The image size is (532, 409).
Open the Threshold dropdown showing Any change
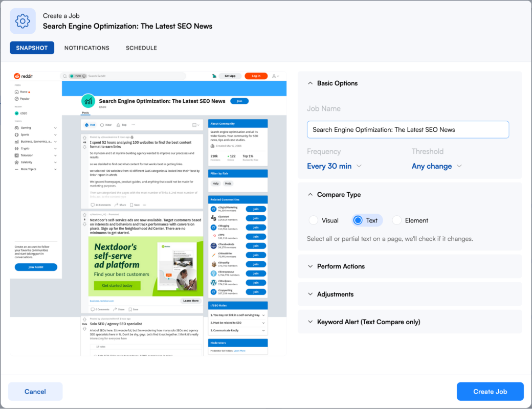point(437,166)
